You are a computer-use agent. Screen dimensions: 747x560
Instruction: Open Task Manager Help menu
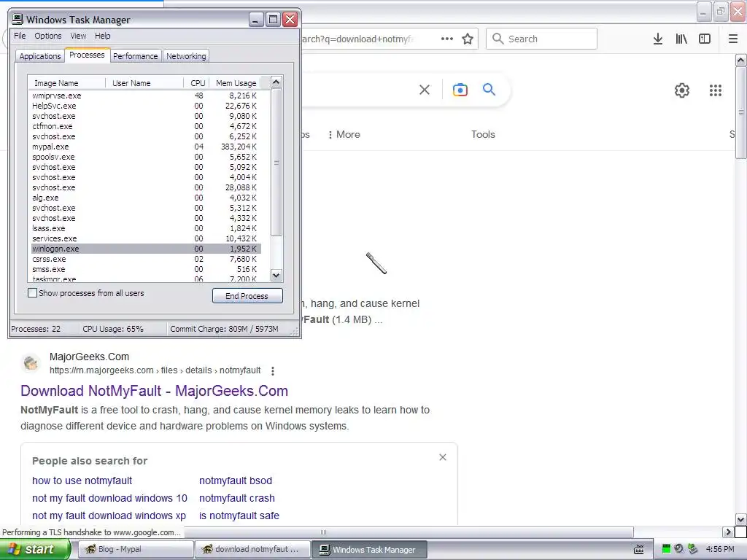click(102, 36)
